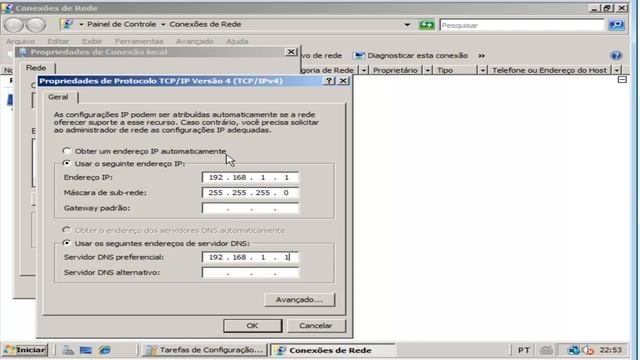Click the blue help icon in toolbar
640x360 pixels.
point(616,56)
